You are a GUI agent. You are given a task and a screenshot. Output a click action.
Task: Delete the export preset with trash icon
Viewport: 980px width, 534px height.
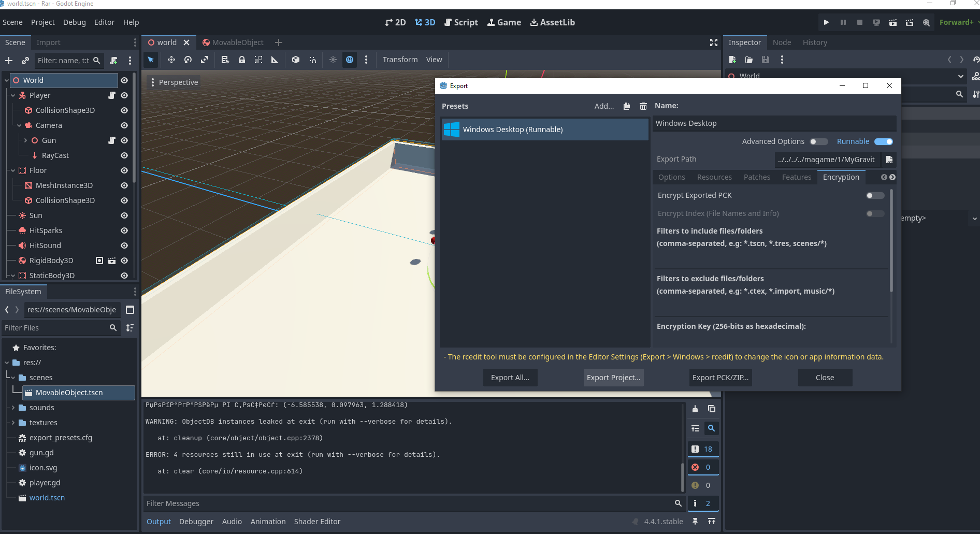click(643, 106)
